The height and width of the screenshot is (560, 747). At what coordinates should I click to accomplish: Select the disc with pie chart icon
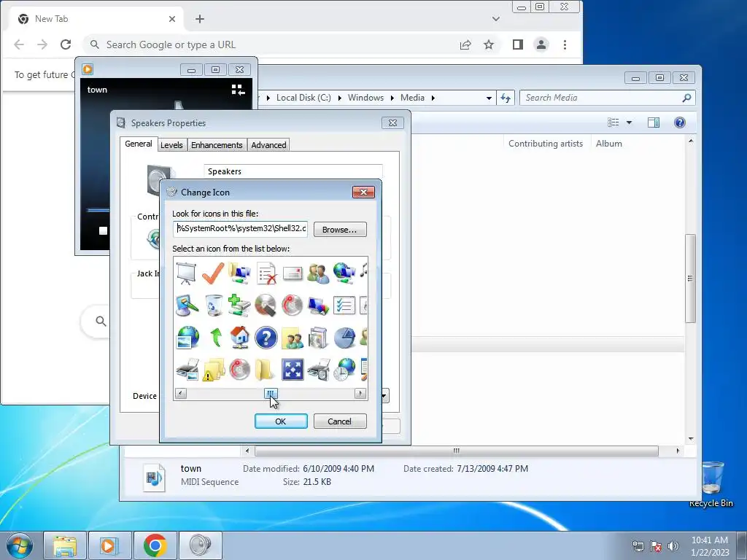266,306
